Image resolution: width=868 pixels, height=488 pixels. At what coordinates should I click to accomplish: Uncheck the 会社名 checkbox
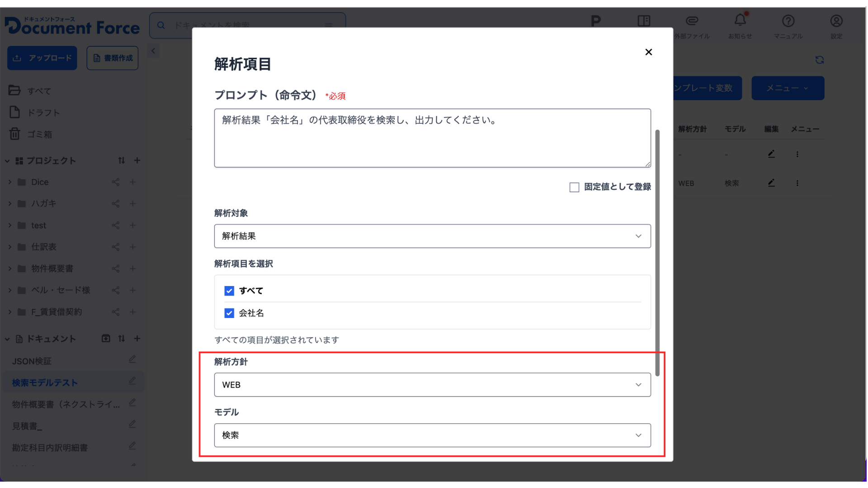230,314
